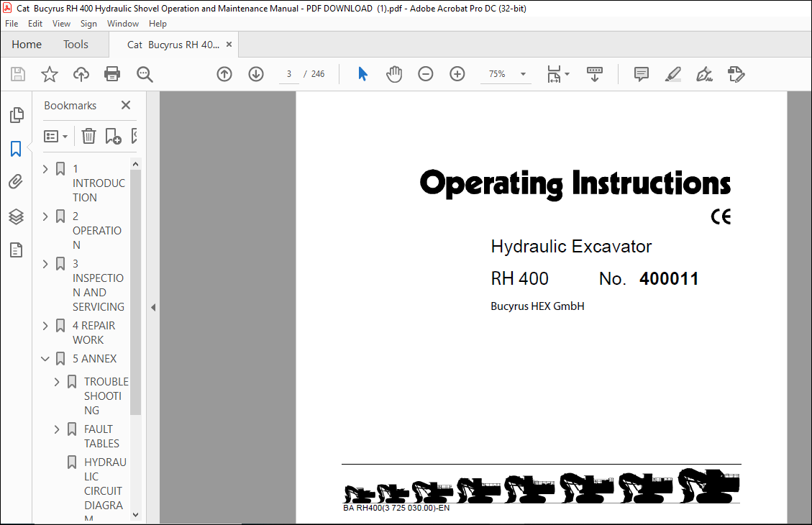812x525 pixels.
Task: Select the Cat Bucyrus RH 40... document tab
Action: (173, 45)
